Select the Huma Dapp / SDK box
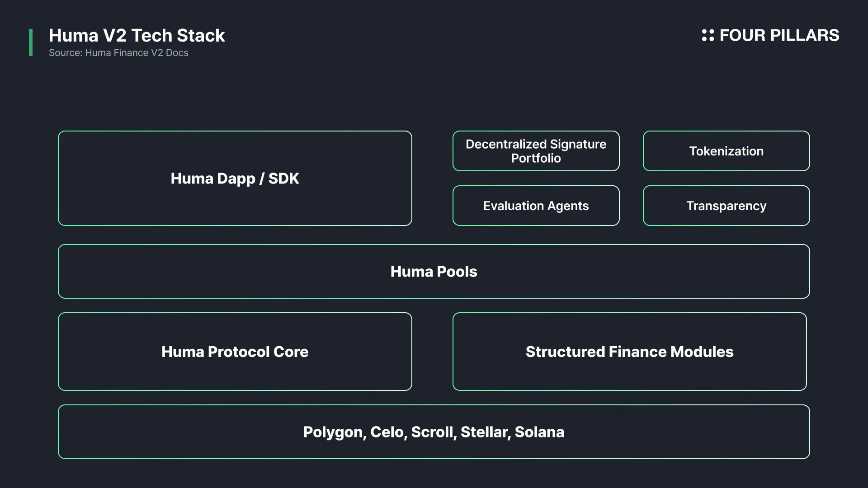868x488 pixels. click(235, 178)
